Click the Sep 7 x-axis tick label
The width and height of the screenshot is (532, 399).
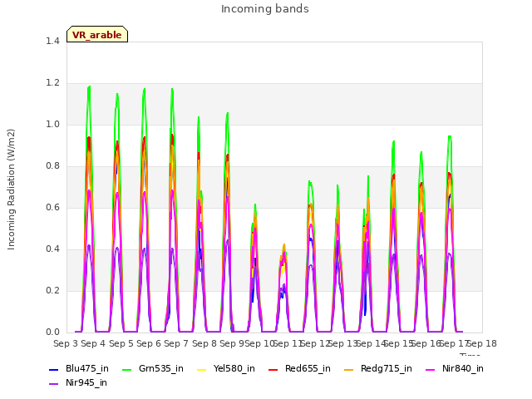(176, 343)
